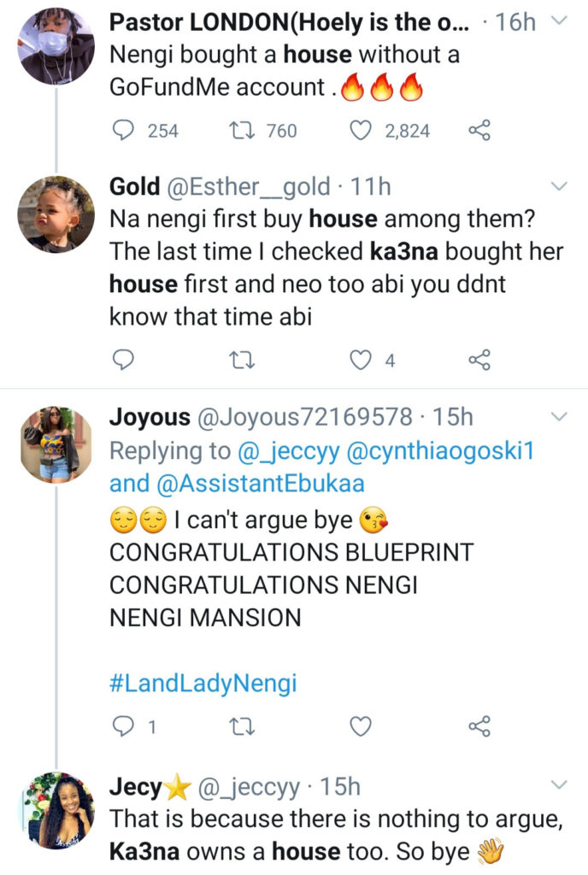Retweet Gold's tweet
Viewport: 588px width, 875px height.
coord(243,360)
